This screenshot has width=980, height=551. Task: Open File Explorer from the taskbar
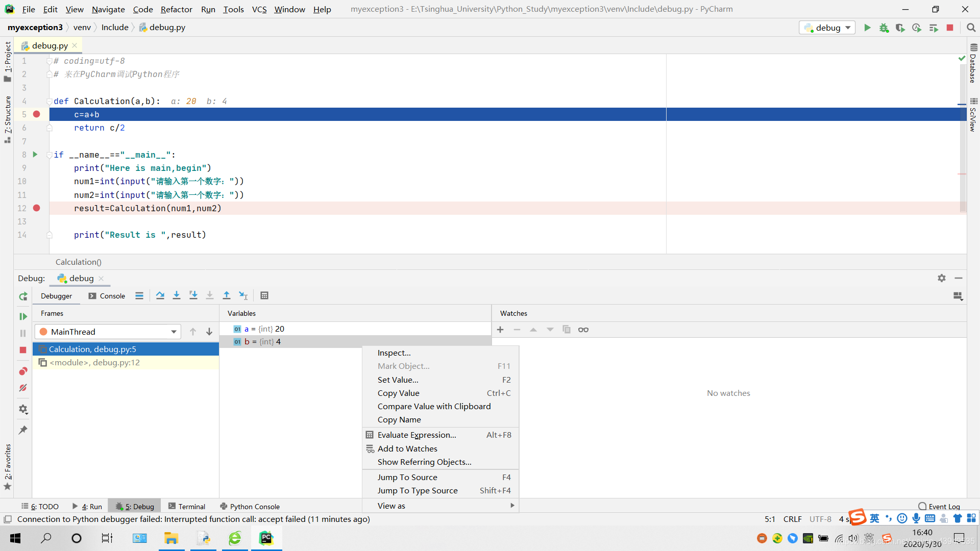click(171, 538)
